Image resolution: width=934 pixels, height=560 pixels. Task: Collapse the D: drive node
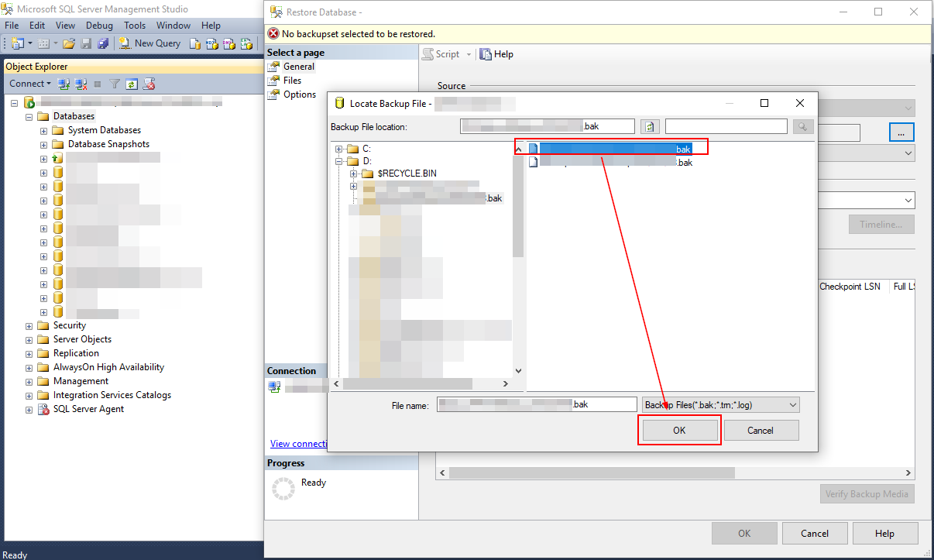[339, 161]
